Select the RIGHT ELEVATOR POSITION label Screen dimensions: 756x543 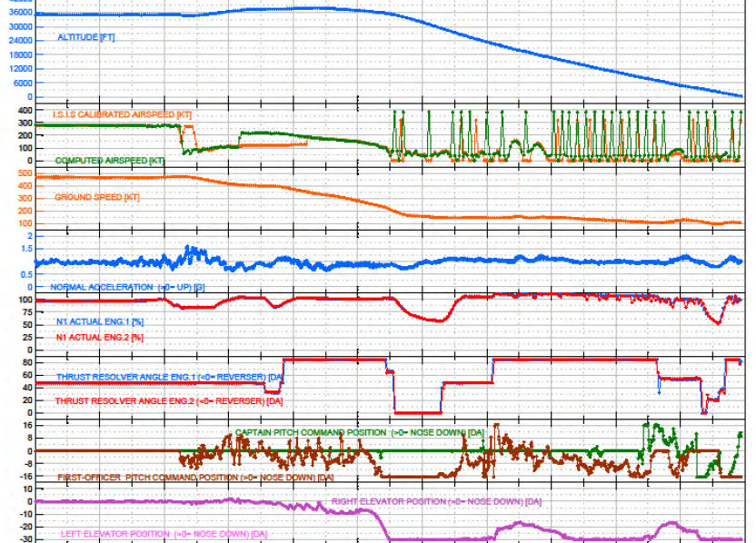coord(436,501)
